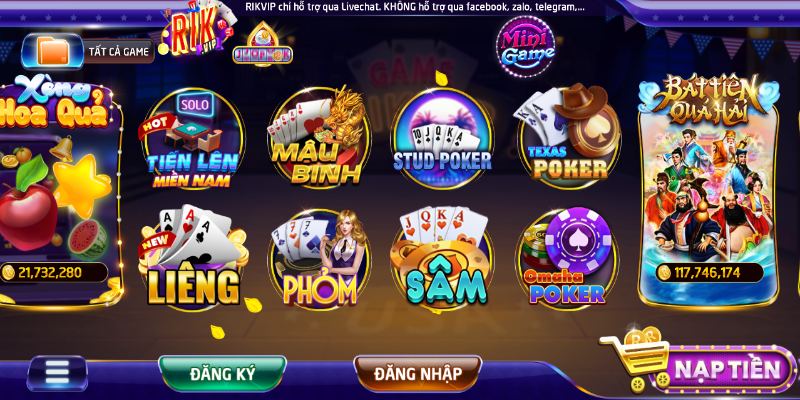Open the Mini Game badge
The image size is (800, 400).
(526, 47)
